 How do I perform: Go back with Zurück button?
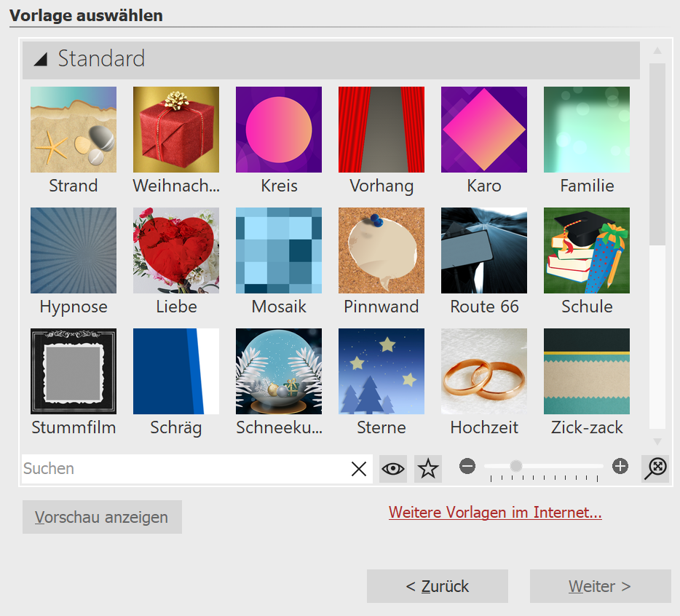point(437,586)
